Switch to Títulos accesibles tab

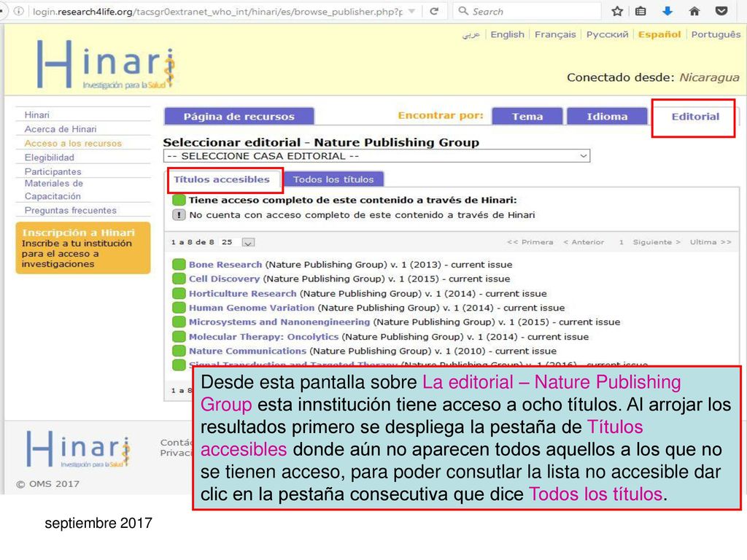click(x=222, y=179)
